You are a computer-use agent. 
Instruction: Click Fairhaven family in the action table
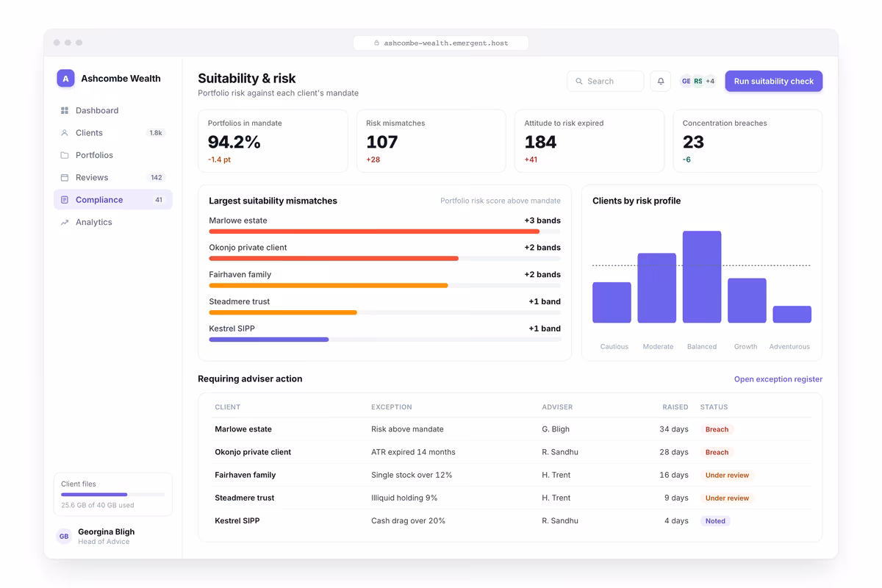[245, 475]
